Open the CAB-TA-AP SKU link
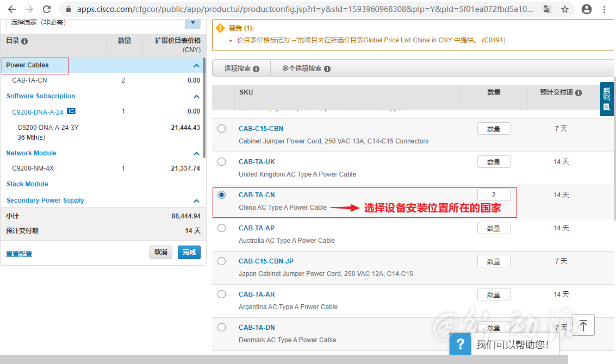The image size is (616, 364). click(257, 228)
